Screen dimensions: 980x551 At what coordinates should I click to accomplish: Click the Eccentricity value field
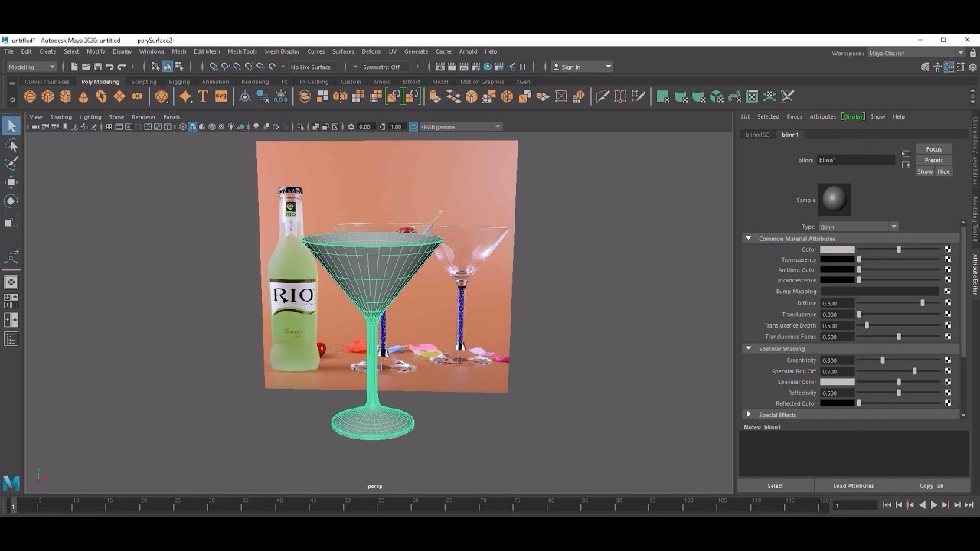coord(838,360)
